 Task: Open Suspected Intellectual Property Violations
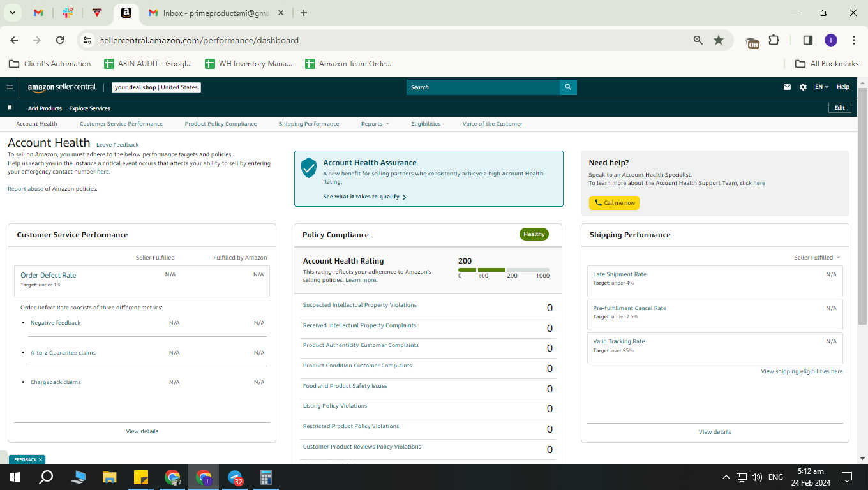360,305
